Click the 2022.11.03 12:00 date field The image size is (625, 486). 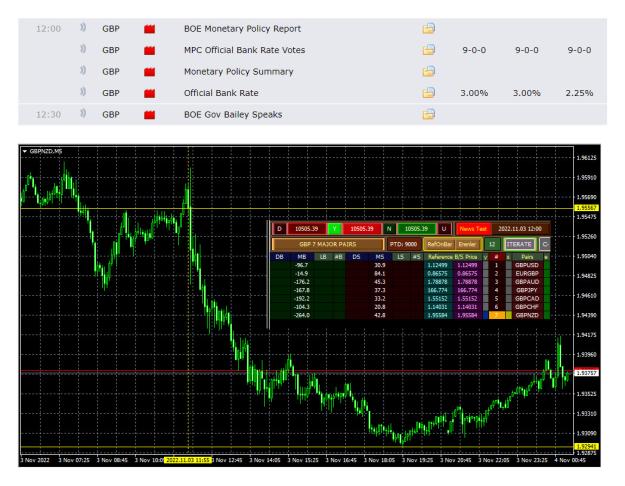pos(520,229)
